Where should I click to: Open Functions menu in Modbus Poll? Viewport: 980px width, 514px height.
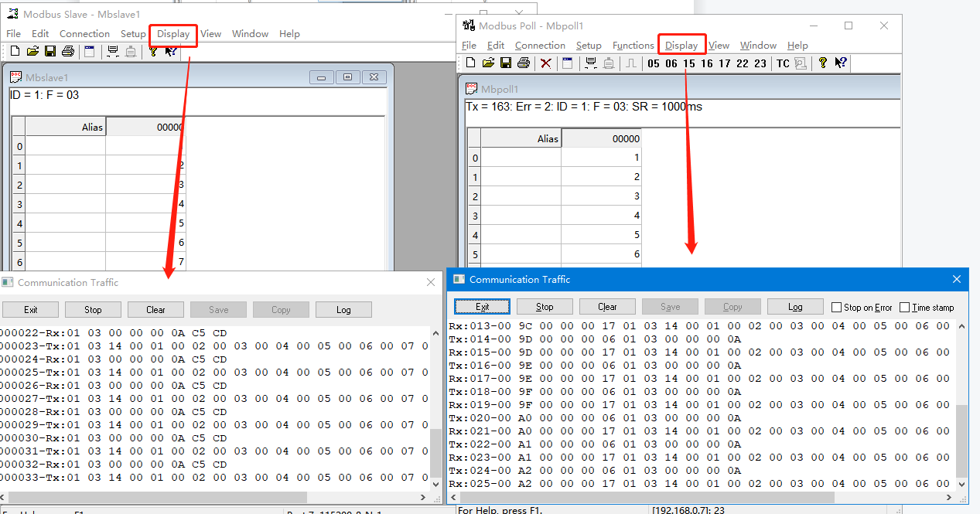point(633,46)
